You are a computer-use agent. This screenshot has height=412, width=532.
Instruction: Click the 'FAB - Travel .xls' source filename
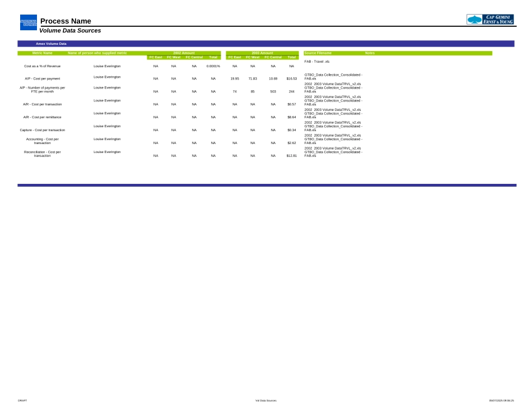(317, 62)
